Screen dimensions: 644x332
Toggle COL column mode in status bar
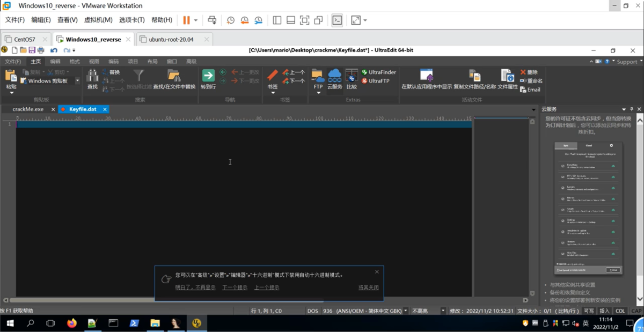click(620, 311)
